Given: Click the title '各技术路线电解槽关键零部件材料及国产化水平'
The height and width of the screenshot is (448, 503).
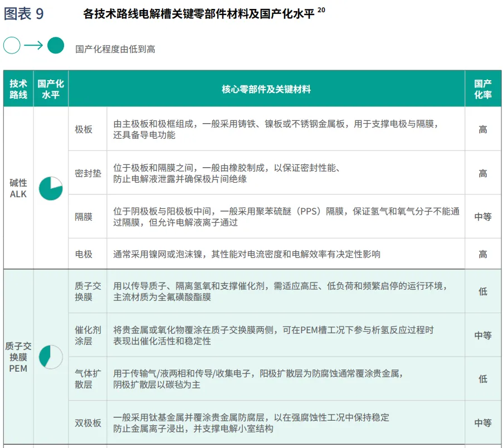Looking at the screenshot, I should [x=198, y=14].
